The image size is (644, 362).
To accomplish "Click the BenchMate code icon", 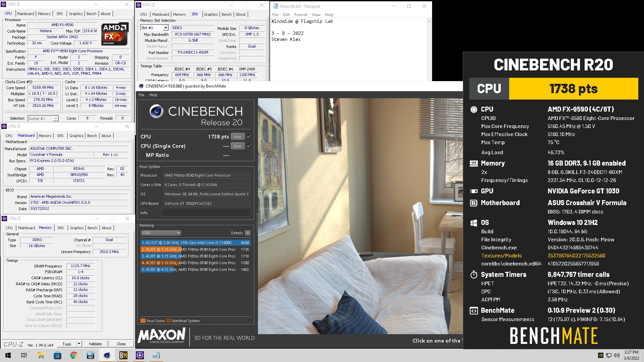I will click(x=474, y=310).
